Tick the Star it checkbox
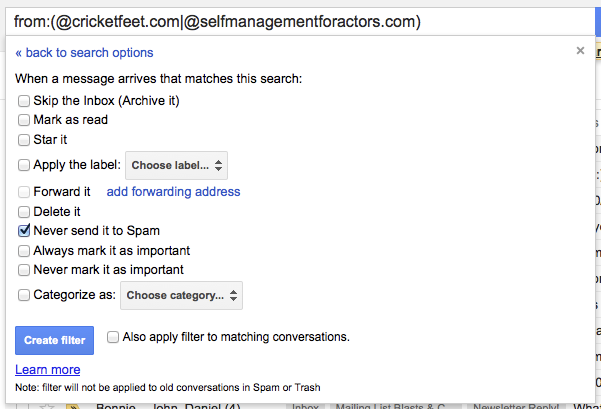This screenshot has width=601, height=409. coord(24,140)
